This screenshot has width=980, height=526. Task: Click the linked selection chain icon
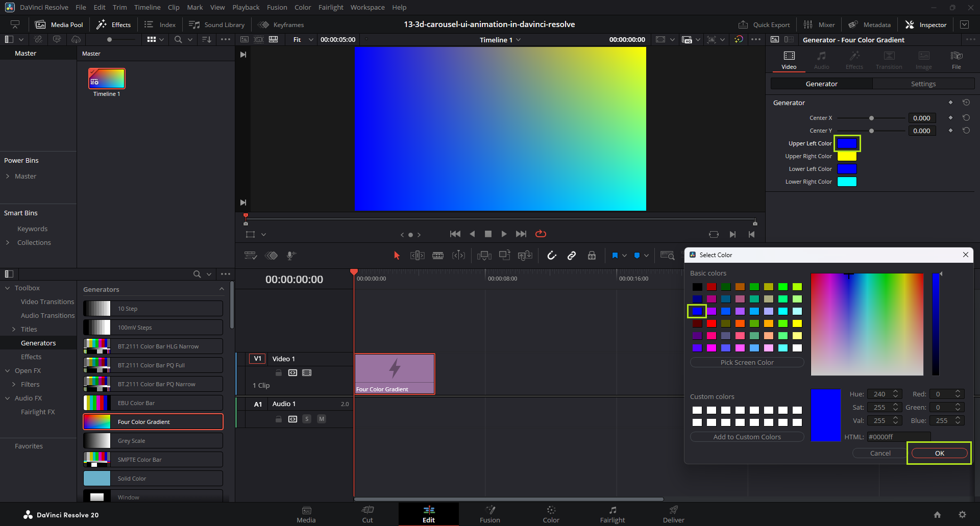tap(572, 256)
